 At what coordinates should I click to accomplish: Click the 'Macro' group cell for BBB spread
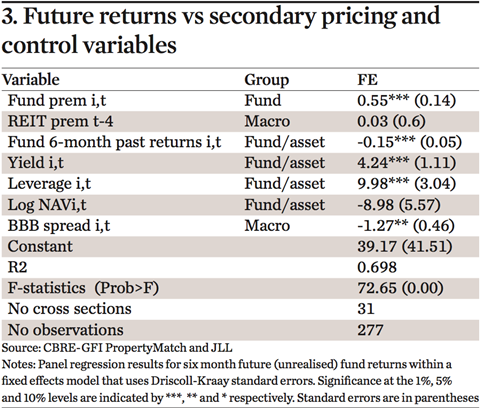tap(267, 226)
